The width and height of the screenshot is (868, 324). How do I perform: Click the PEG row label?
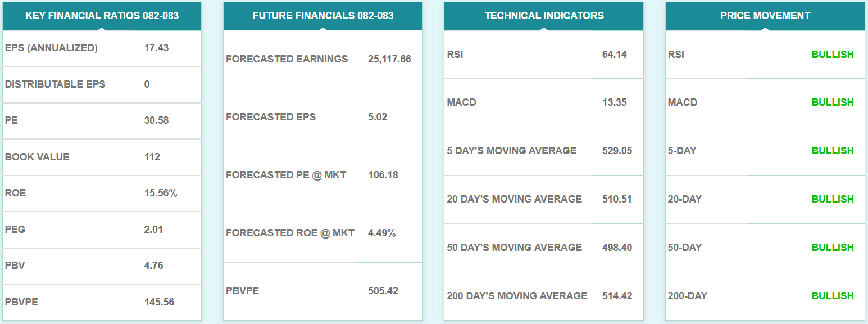(x=15, y=229)
